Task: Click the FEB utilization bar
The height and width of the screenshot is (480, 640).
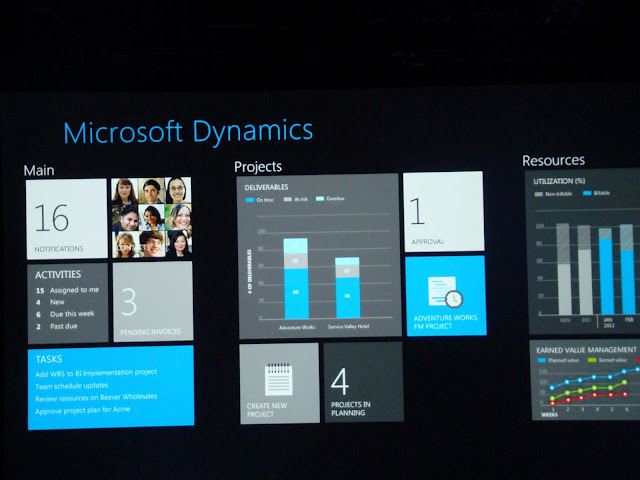Action: pos(627,269)
